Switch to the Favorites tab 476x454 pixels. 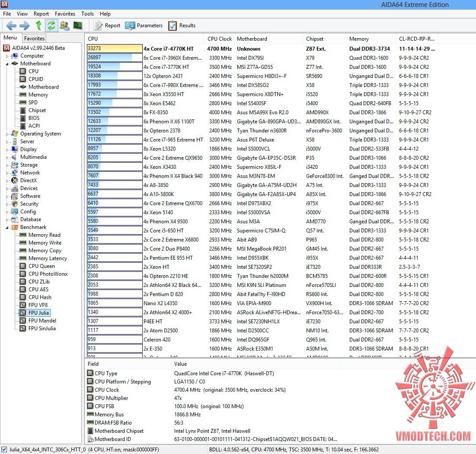click(34, 38)
